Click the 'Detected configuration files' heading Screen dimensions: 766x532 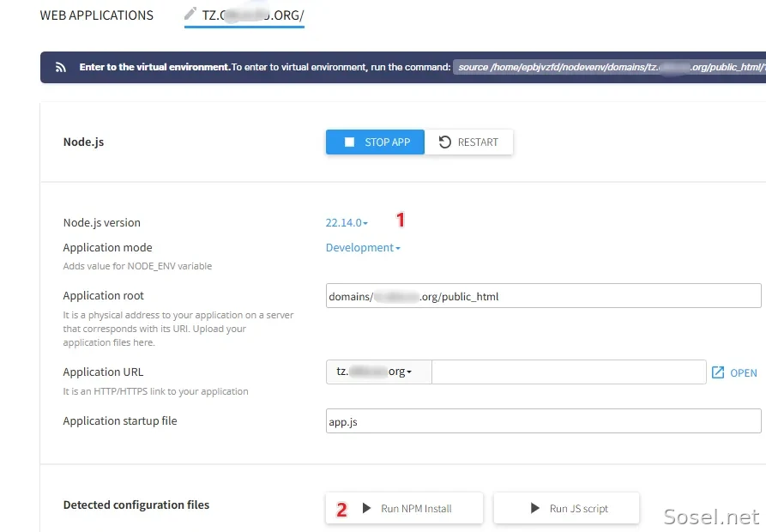136,505
